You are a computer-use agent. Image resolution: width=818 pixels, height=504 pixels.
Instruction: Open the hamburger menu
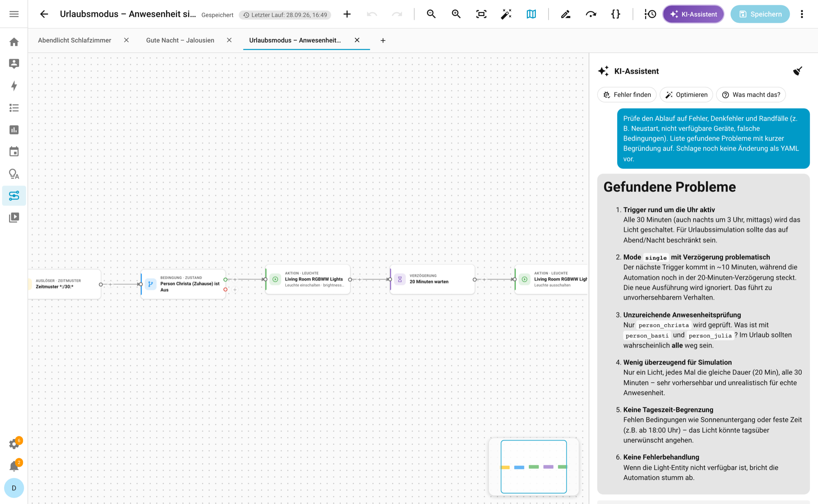point(14,14)
